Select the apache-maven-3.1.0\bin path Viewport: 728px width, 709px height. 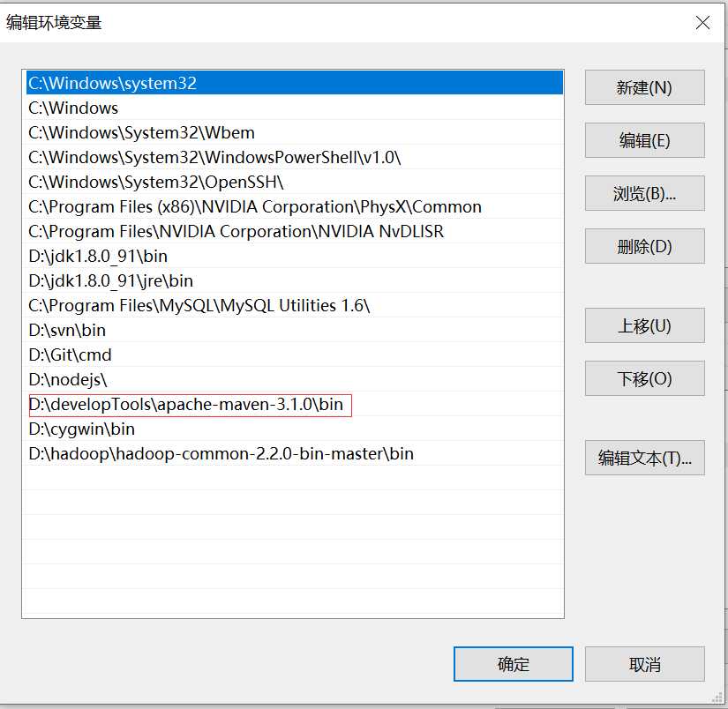click(293, 404)
